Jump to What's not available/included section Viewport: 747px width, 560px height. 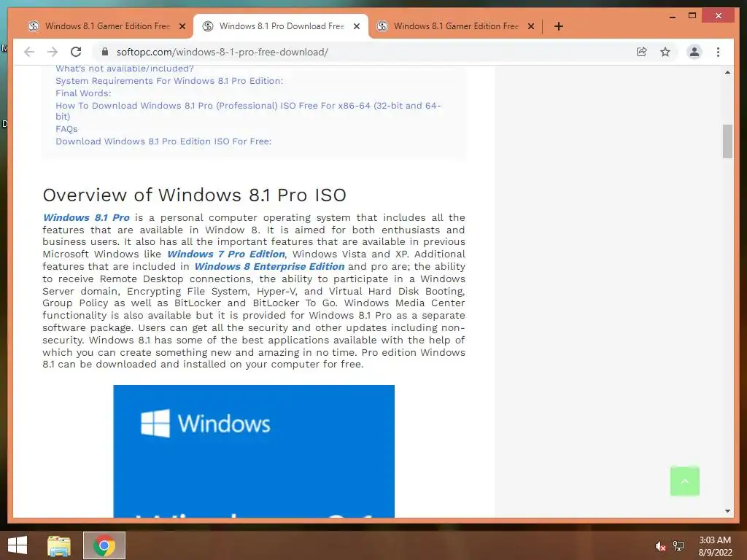pyautogui.click(x=125, y=69)
